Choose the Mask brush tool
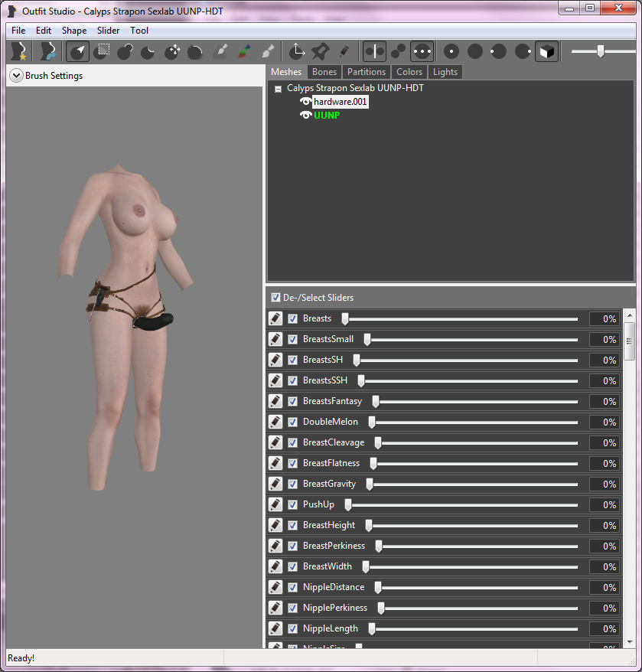This screenshot has width=642, height=672. point(102,51)
